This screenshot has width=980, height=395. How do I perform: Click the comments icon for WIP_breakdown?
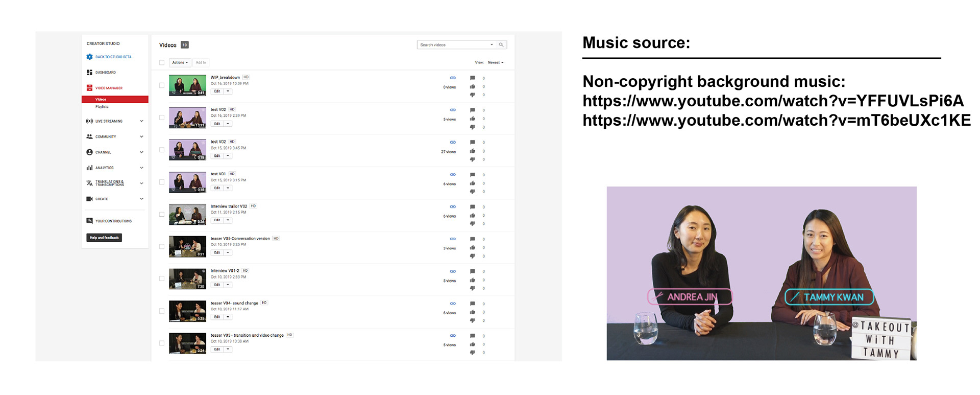pos(473,78)
